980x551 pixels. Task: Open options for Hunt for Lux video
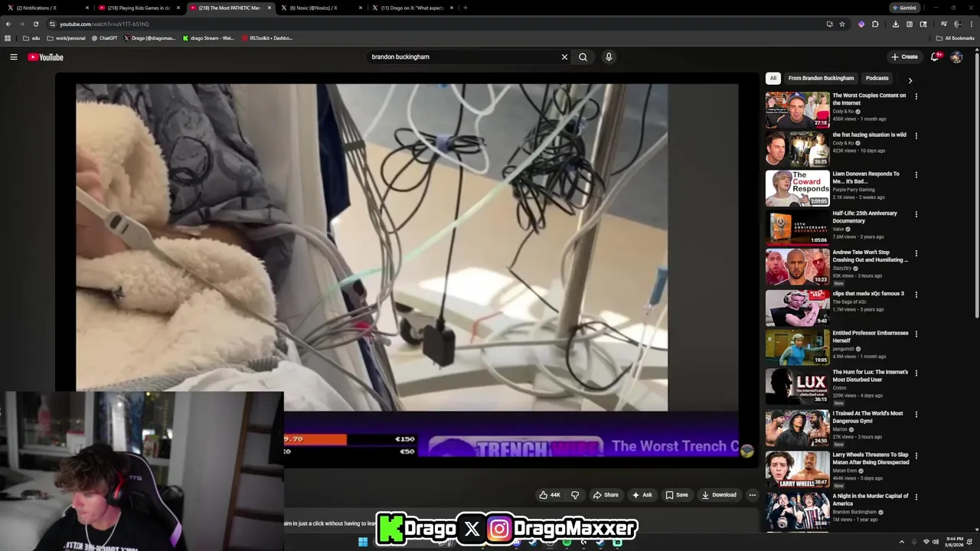click(916, 373)
